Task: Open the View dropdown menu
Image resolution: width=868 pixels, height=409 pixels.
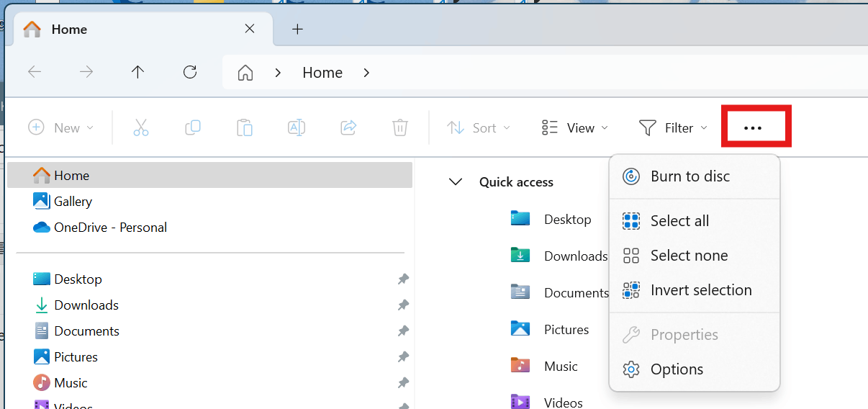Action: (575, 128)
